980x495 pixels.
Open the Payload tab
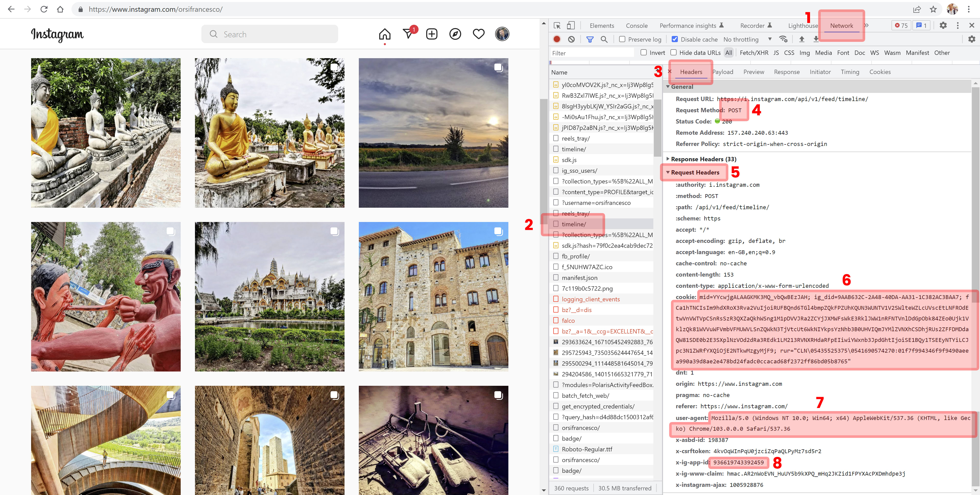coord(722,72)
